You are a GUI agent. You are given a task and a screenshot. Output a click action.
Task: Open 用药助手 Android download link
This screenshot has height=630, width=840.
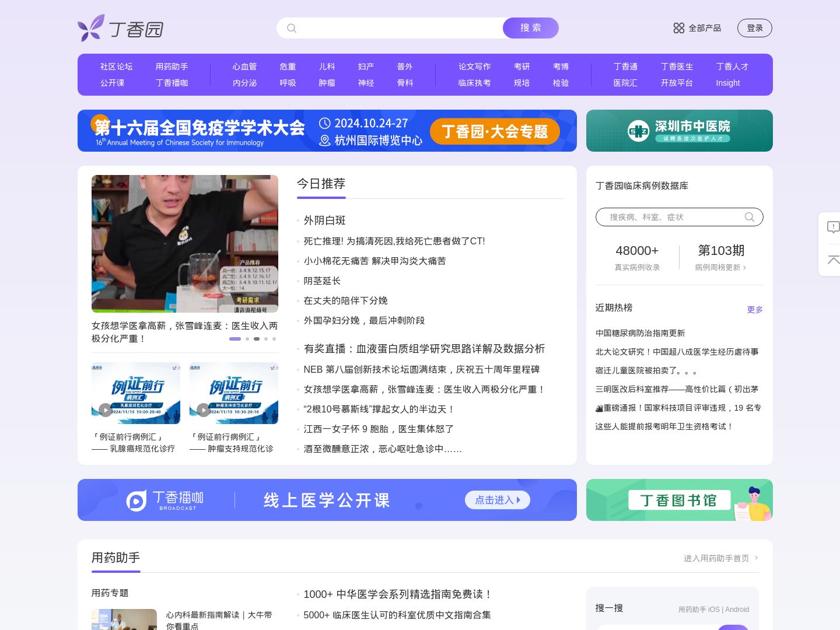[737, 610]
